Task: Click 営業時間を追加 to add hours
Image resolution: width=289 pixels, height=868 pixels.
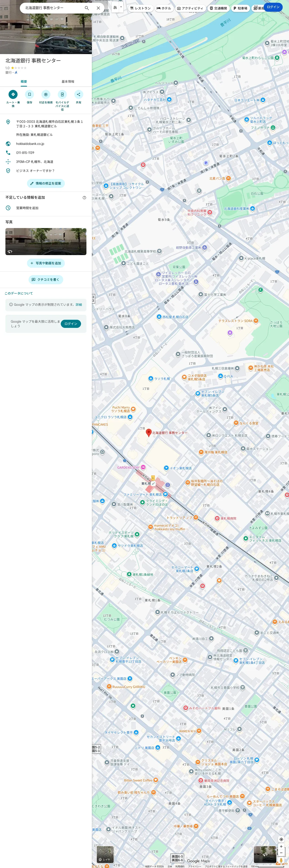Action: pos(46,208)
